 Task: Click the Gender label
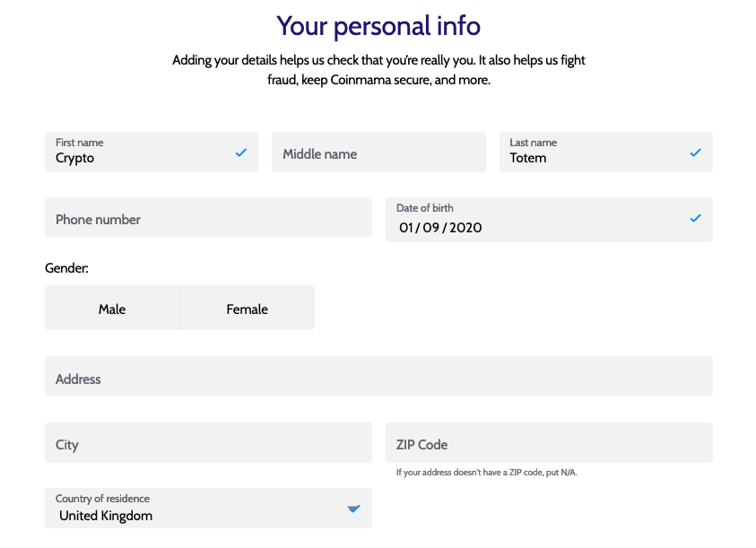pyautogui.click(x=66, y=268)
